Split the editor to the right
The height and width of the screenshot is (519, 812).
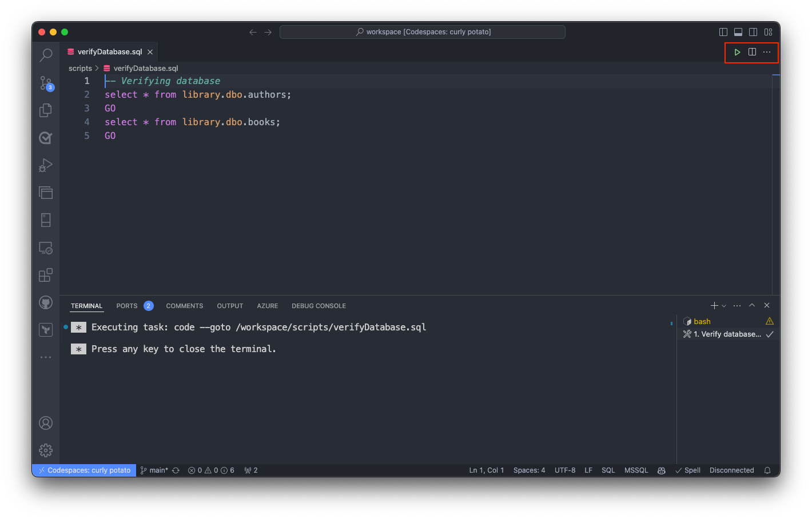click(751, 52)
